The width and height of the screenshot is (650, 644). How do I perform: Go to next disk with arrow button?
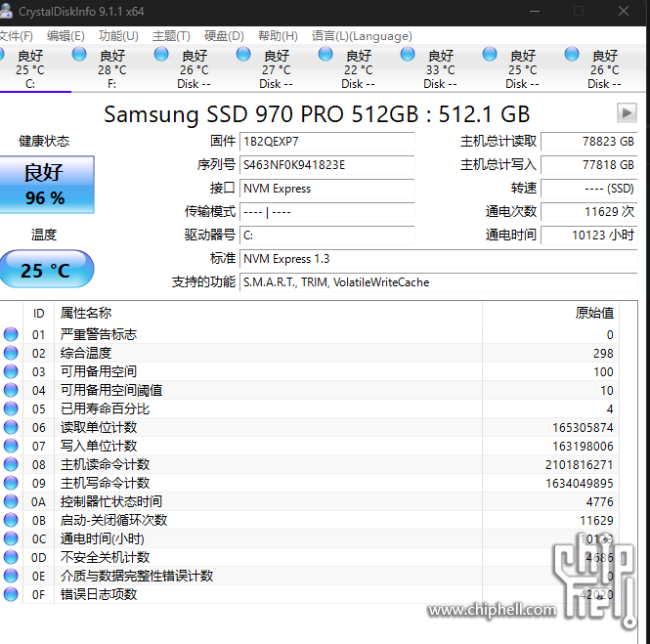click(627, 112)
